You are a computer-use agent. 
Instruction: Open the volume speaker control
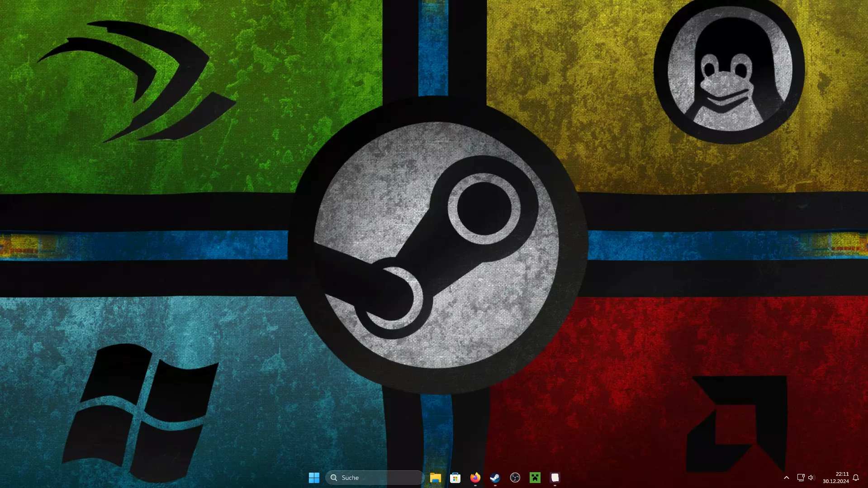click(811, 478)
